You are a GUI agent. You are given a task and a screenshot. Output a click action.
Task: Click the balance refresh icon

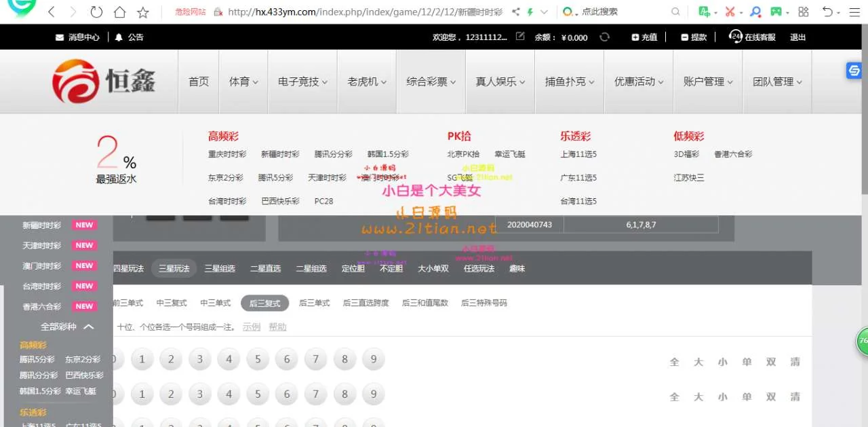coord(604,37)
